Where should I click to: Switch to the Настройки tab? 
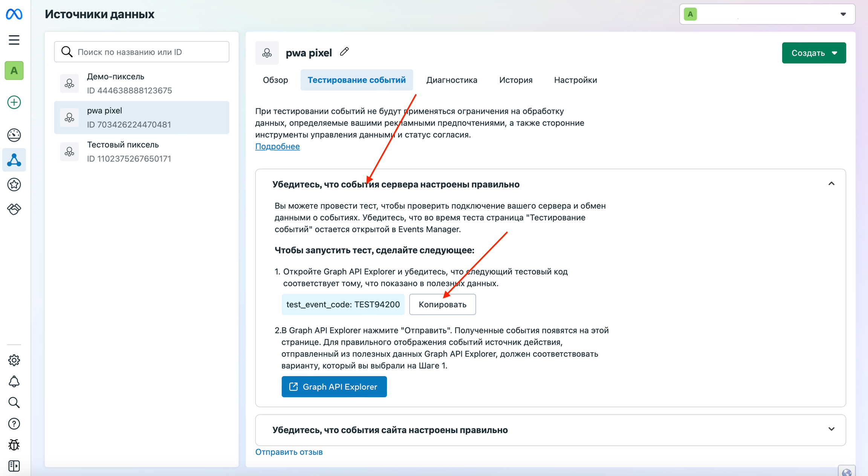coord(575,80)
